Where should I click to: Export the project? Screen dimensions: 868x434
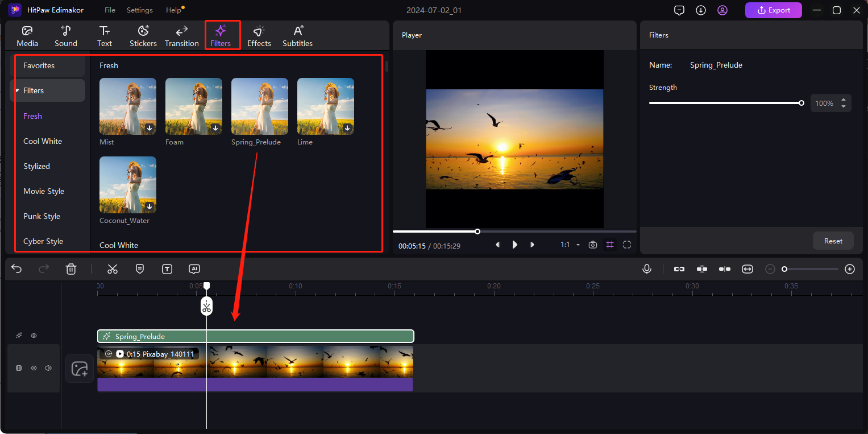pyautogui.click(x=773, y=10)
